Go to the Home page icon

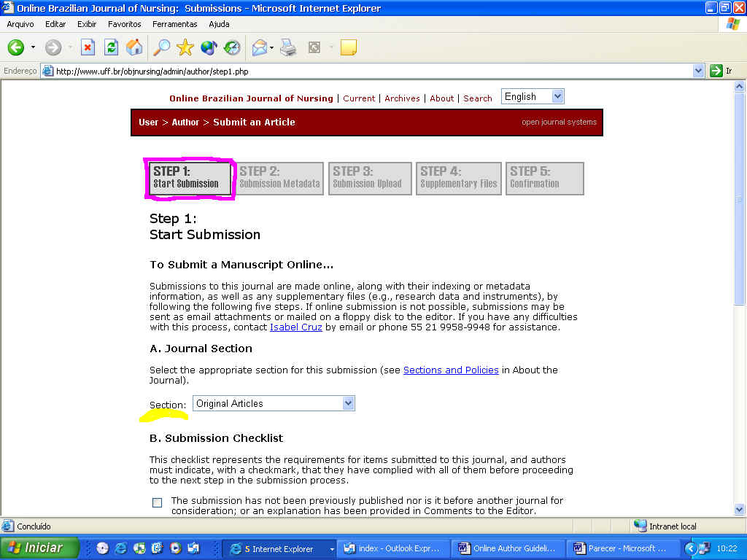coord(134,48)
